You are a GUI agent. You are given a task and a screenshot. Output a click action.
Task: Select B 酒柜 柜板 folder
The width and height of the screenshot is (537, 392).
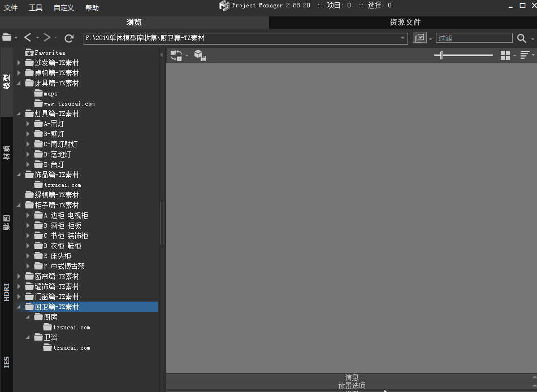click(x=58, y=225)
